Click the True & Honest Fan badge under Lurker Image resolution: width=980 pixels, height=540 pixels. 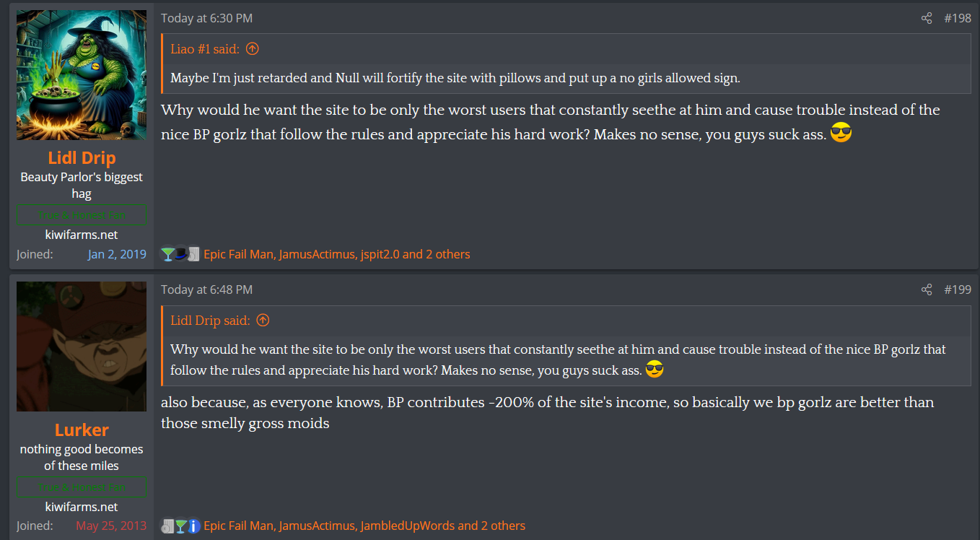(x=82, y=487)
